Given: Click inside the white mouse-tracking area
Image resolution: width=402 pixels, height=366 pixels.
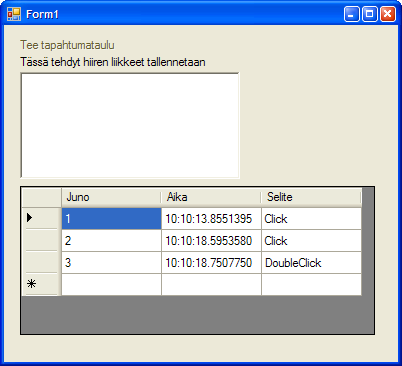Looking at the screenshot, I should (x=130, y=125).
